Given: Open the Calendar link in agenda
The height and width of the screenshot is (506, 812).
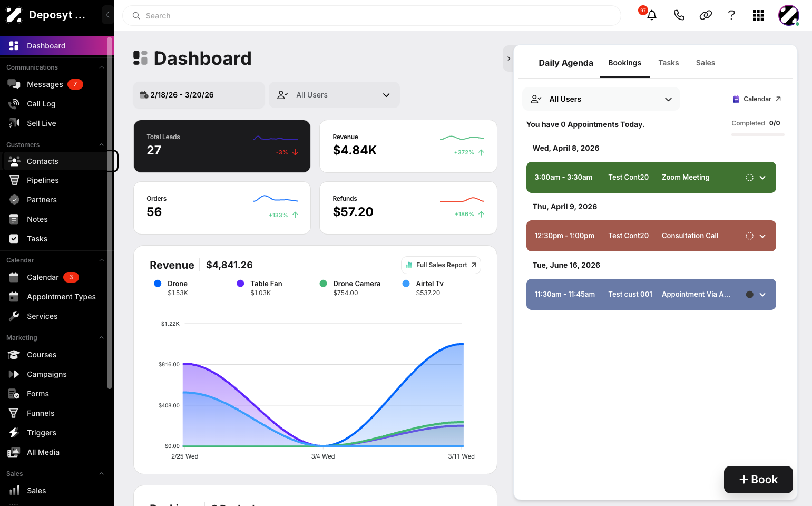Looking at the screenshot, I should tap(757, 99).
